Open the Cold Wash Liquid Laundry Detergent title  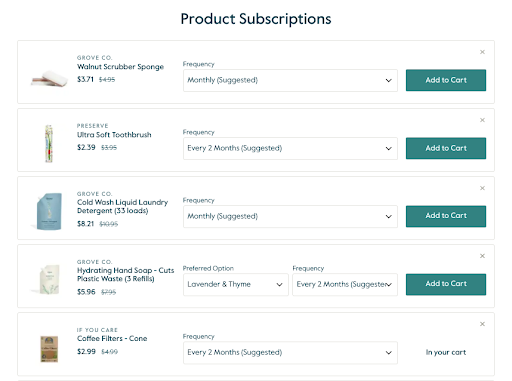[122, 207]
